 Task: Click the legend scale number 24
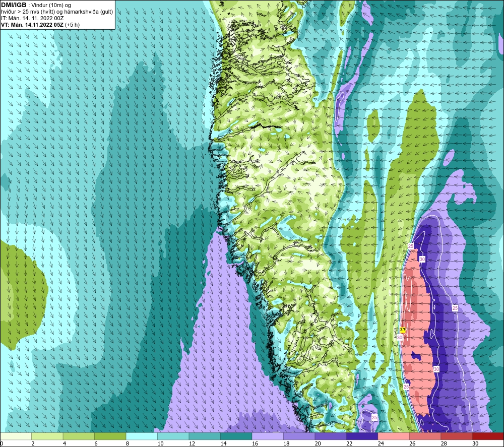[x=381, y=443]
